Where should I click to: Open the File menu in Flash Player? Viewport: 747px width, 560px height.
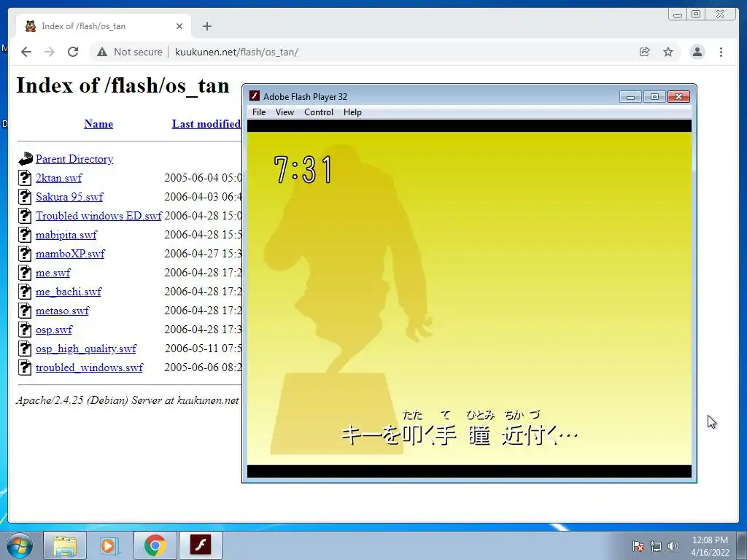[259, 112]
